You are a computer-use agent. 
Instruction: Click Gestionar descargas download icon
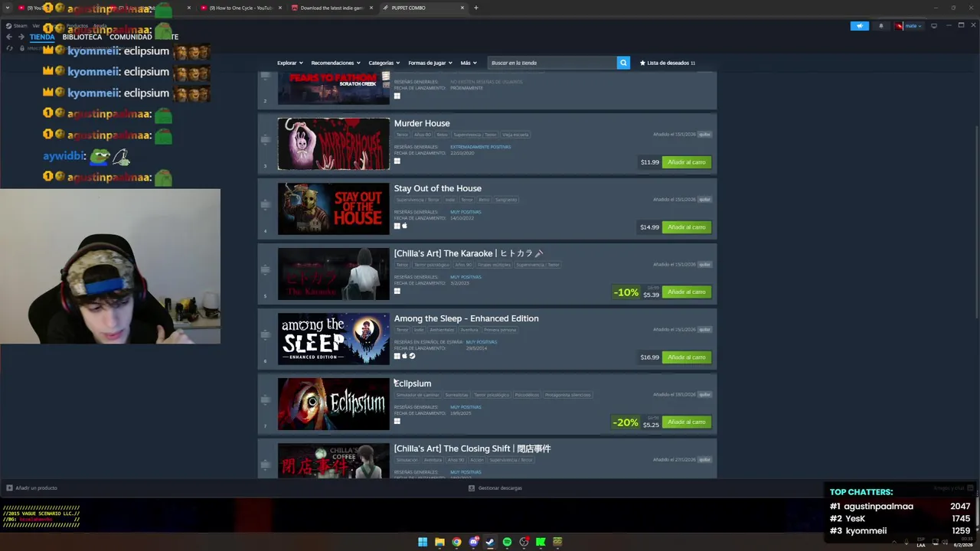472,487
